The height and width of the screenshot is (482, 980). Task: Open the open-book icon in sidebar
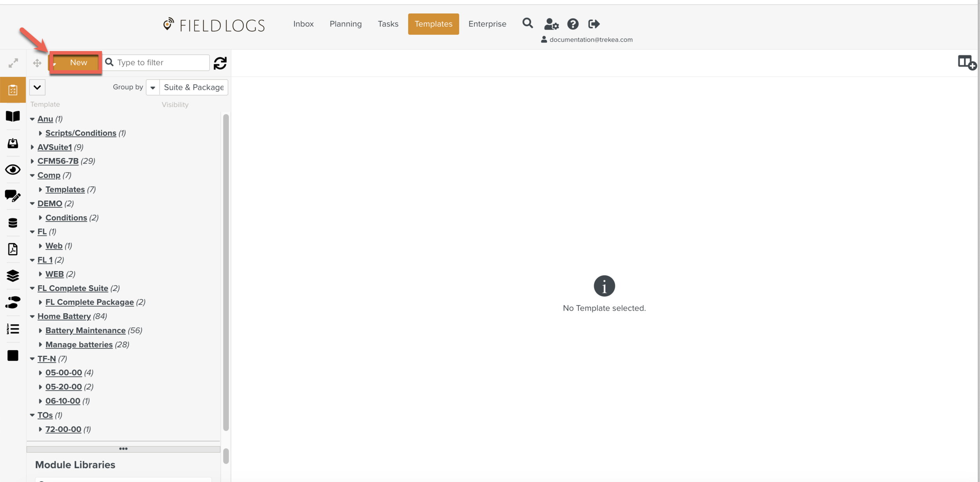pyautogui.click(x=13, y=116)
